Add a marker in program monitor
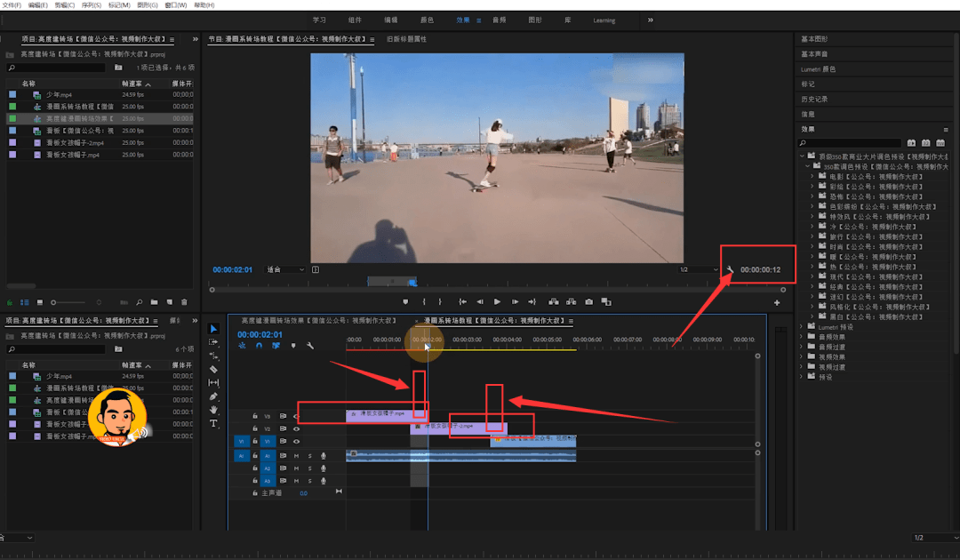960x560 pixels. click(405, 301)
